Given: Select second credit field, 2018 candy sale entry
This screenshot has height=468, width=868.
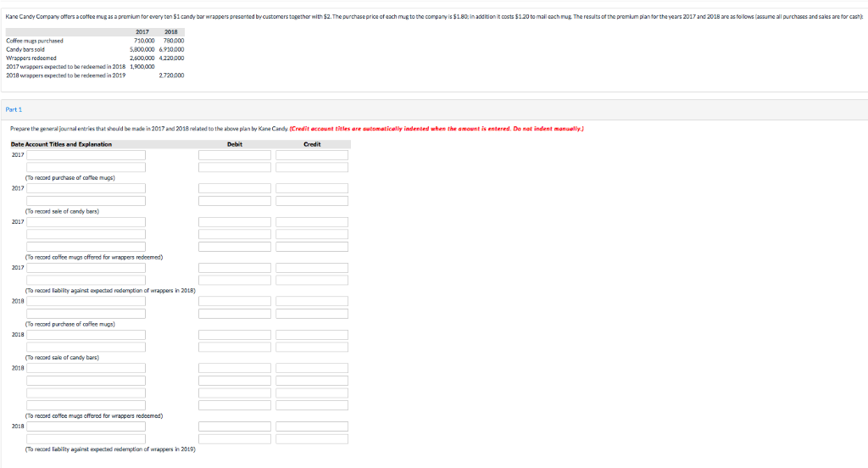Looking at the screenshot, I should click(x=312, y=348).
